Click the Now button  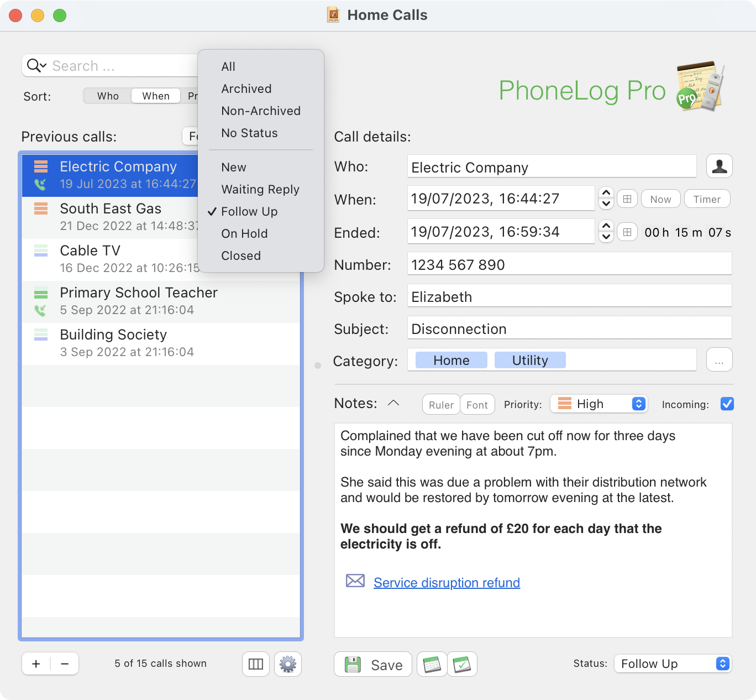pyautogui.click(x=660, y=199)
